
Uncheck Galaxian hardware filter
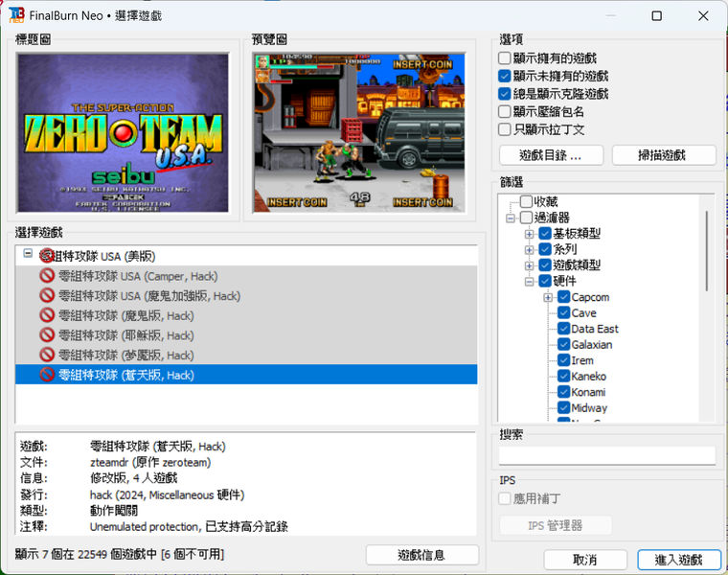point(563,344)
